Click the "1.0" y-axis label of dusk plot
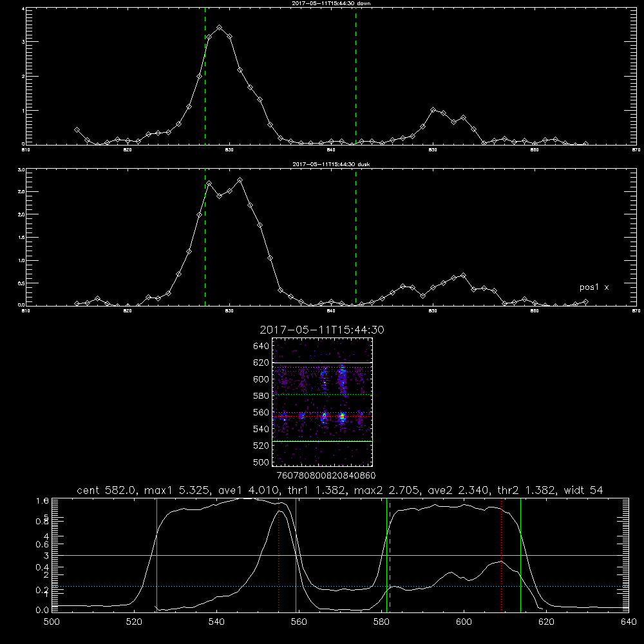 tap(21, 260)
